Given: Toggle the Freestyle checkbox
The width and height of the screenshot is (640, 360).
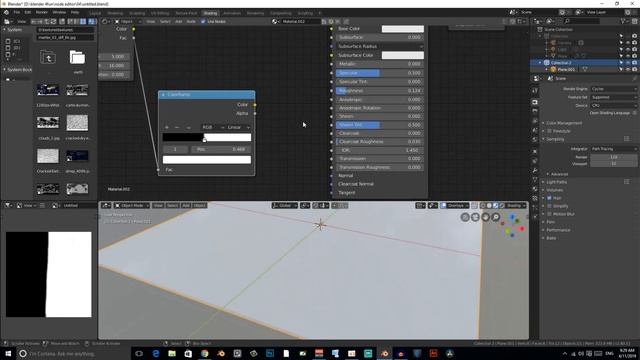Looking at the screenshot, I should click(x=549, y=131).
